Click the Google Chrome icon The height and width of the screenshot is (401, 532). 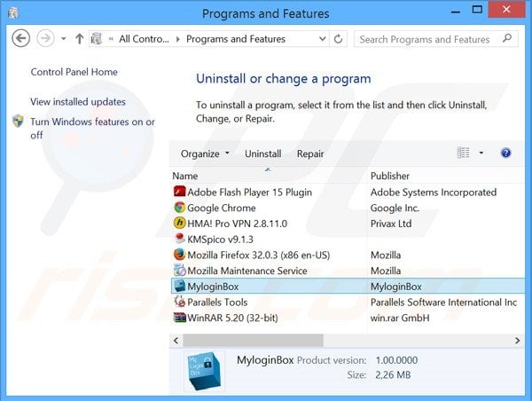point(179,207)
